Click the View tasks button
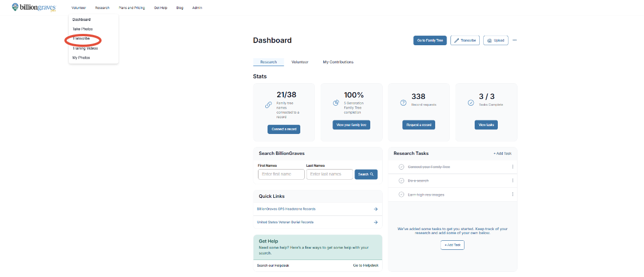 pos(487,125)
